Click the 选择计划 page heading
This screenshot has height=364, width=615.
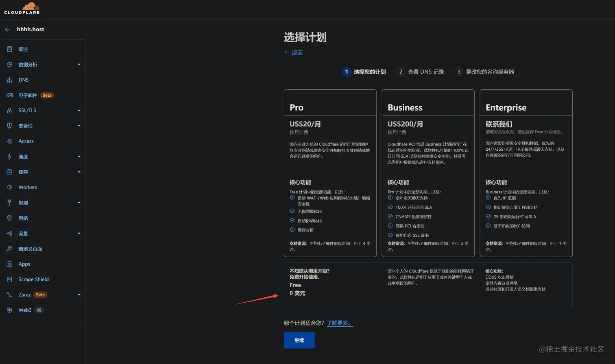[x=305, y=37]
